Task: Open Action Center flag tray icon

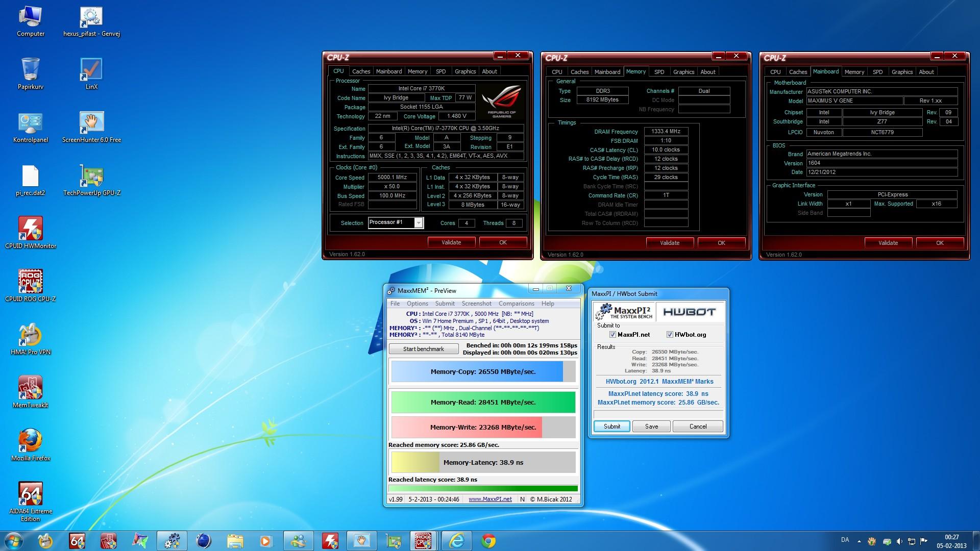Action: pyautogui.click(x=923, y=541)
